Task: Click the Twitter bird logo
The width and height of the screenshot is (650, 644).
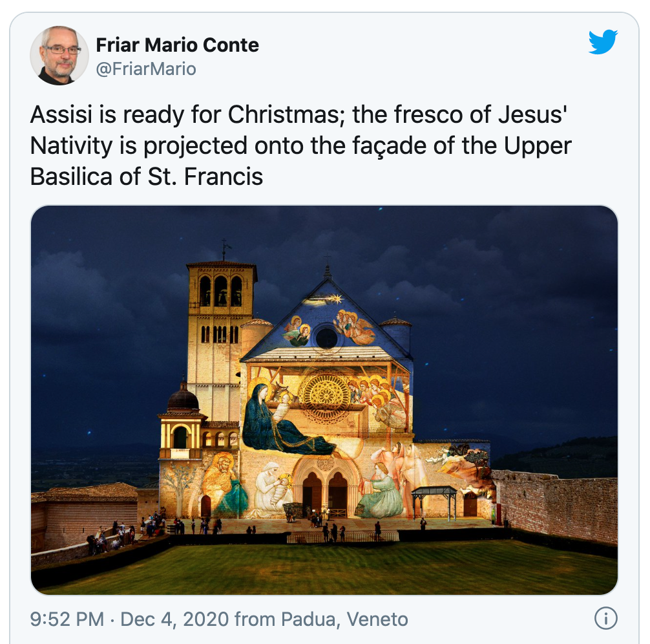Action: pyautogui.click(x=603, y=43)
